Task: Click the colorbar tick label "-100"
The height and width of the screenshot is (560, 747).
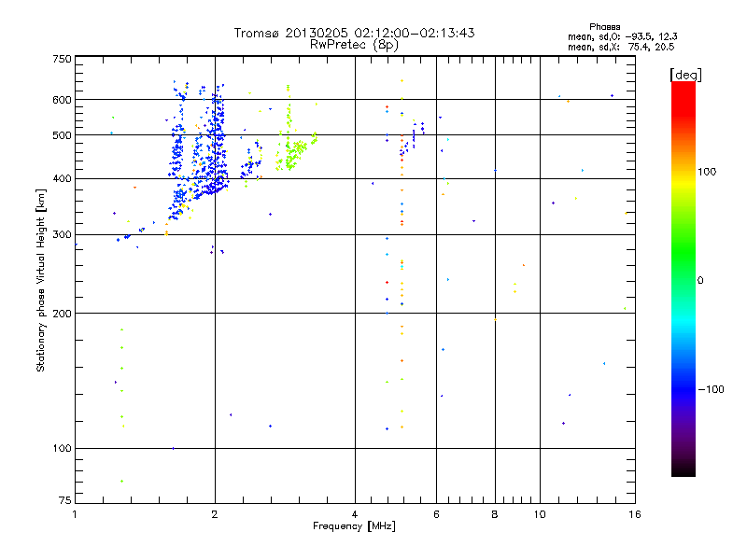Action: pyautogui.click(x=711, y=389)
